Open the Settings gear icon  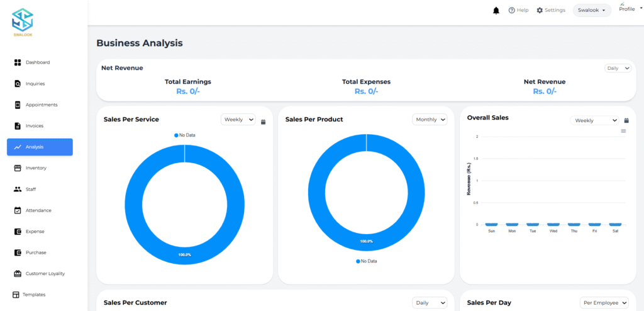tap(540, 11)
